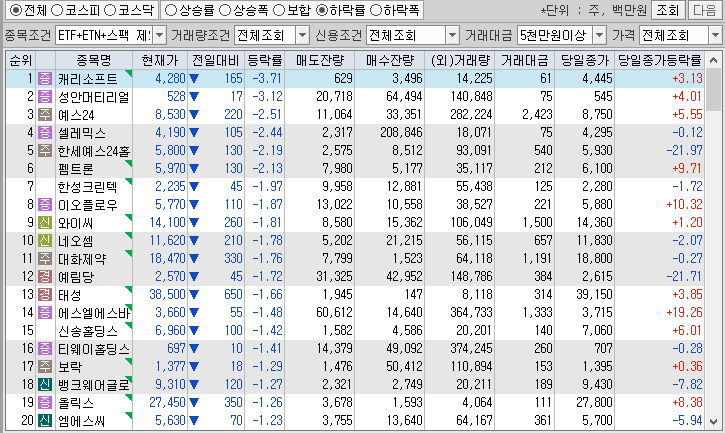Screen dimensions: 725x433
Task: Open the 종목조건 ETF+ETN dropdown
Action: (159, 35)
